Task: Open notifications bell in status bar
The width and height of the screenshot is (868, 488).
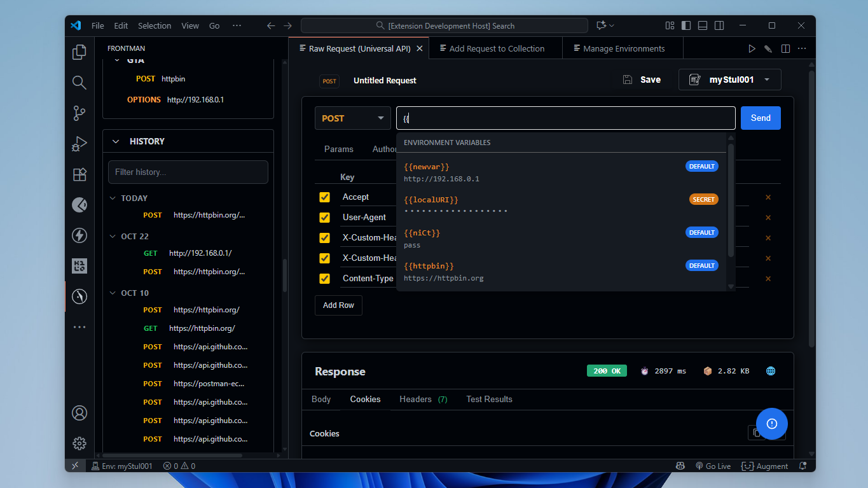Action: coord(803,466)
